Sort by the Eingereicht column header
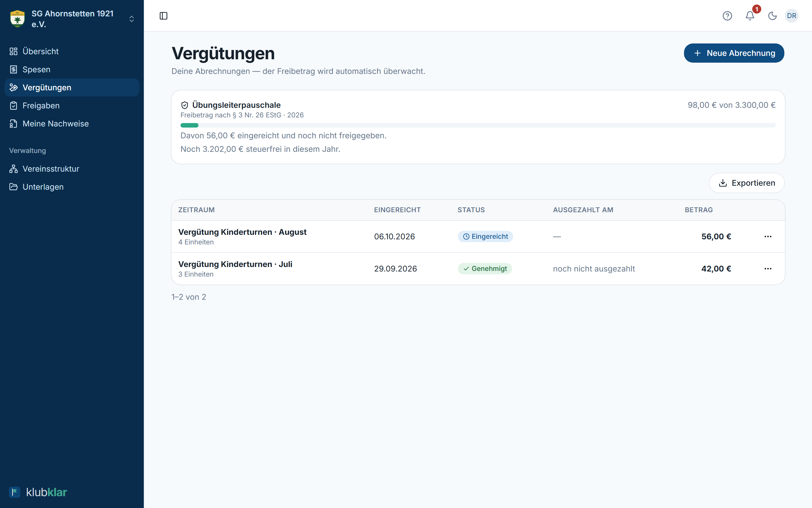The width and height of the screenshot is (812, 508). (397, 210)
